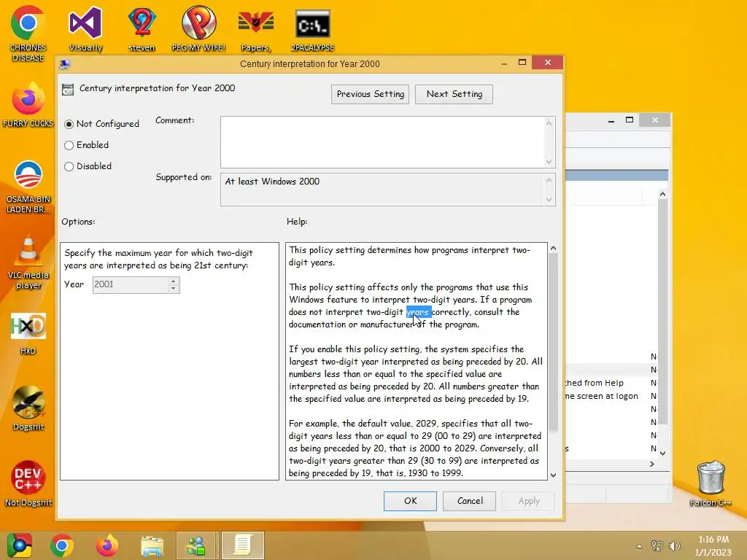Select the Not Configured radio button
This screenshot has height=560, width=747.
point(69,124)
